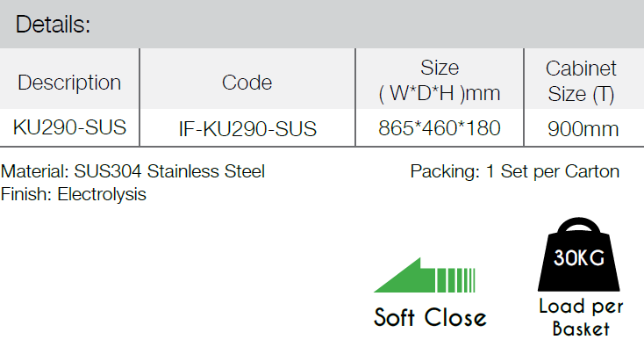This screenshot has width=644, height=354.
Task: Click the 865*460*180 size value
Action: point(440,128)
